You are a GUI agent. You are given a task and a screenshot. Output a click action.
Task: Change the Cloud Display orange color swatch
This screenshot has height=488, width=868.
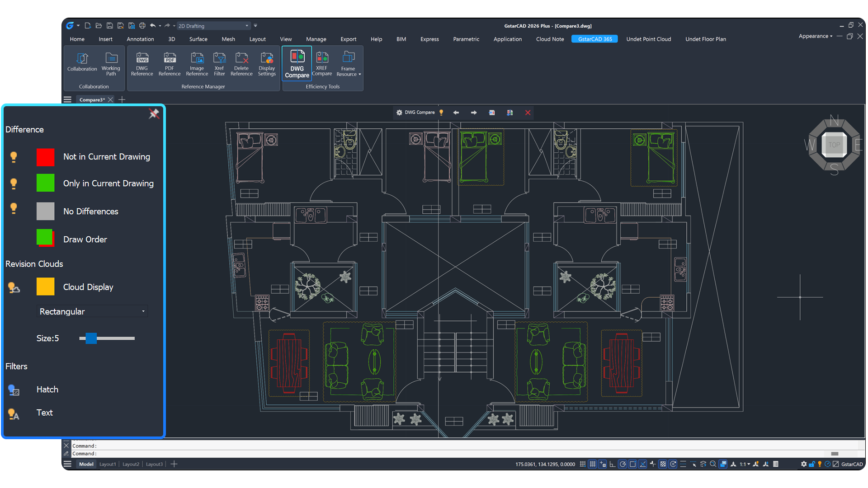point(45,287)
